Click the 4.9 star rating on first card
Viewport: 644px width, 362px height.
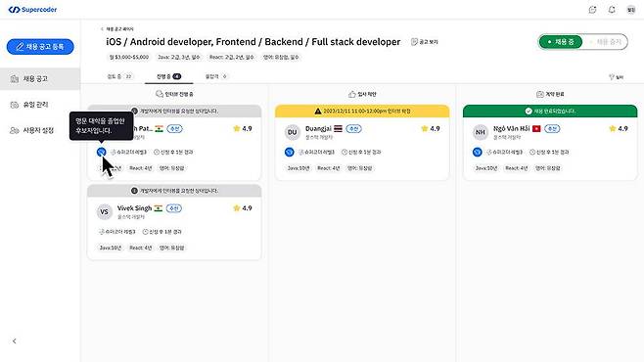pos(243,128)
